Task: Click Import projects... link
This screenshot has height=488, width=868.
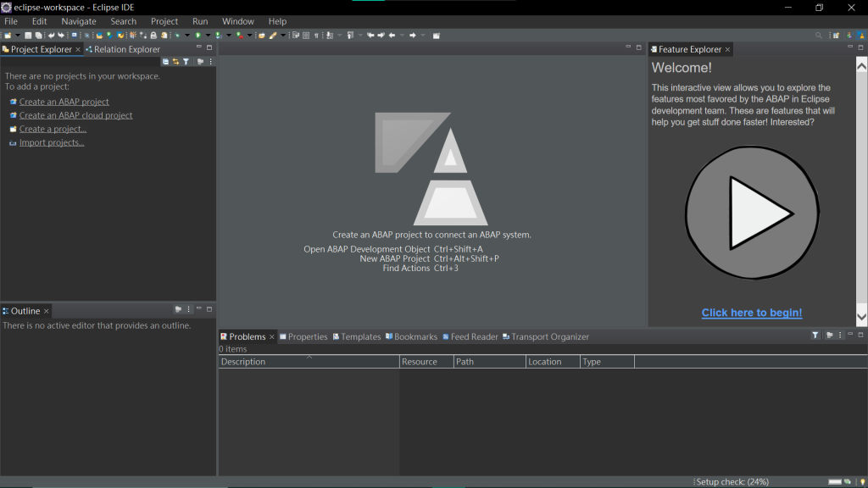Action: [x=52, y=142]
